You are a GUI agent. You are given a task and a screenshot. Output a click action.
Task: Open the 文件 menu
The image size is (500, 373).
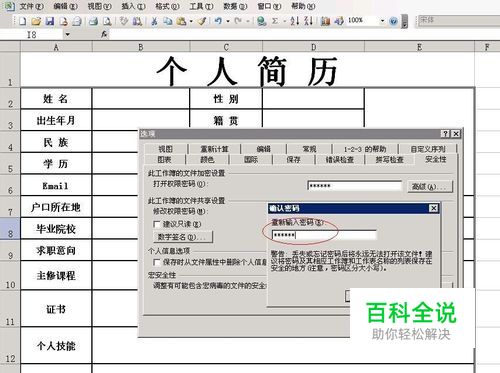click(x=31, y=6)
